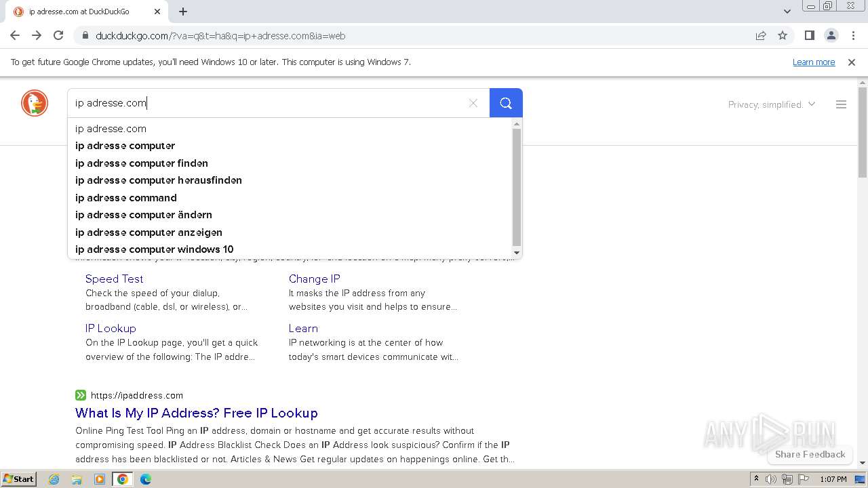The image size is (868, 488).
Task: Click the Share Feedback button
Action: (810, 454)
